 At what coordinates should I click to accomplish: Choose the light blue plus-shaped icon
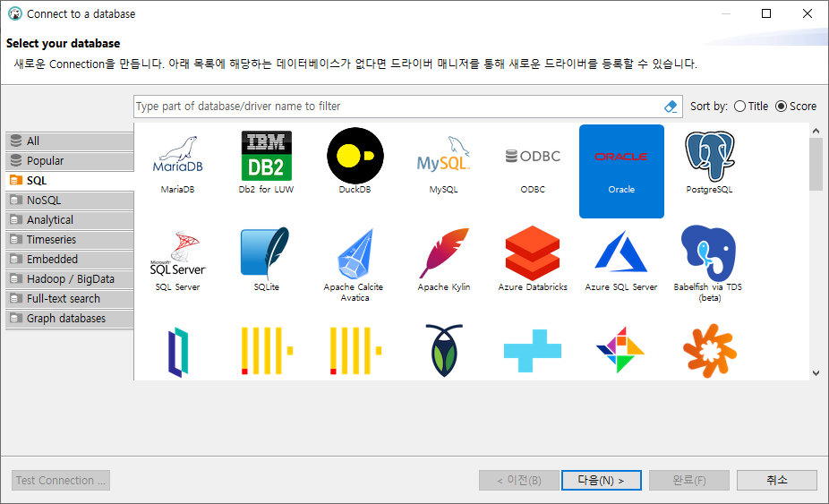coord(533,351)
